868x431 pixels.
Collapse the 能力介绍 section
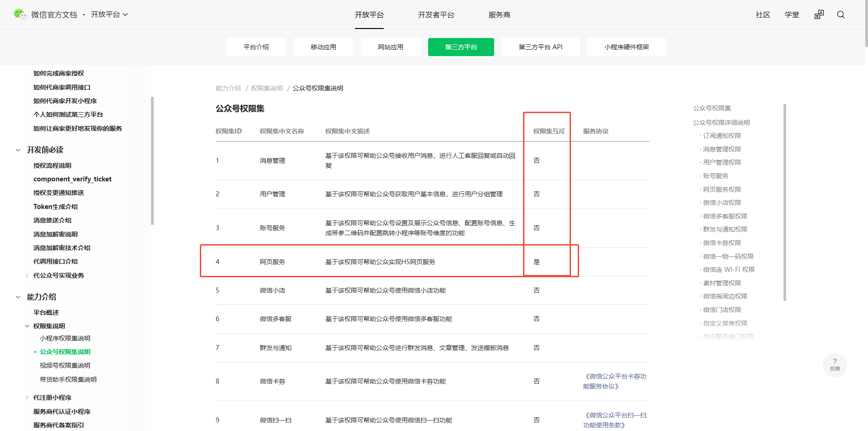click(18, 297)
